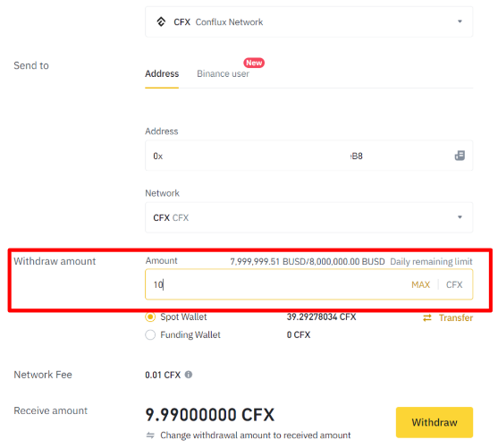Select the Funding Wallet radio button
The height and width of the screenshot is (448, 498).
click(150, 334)
